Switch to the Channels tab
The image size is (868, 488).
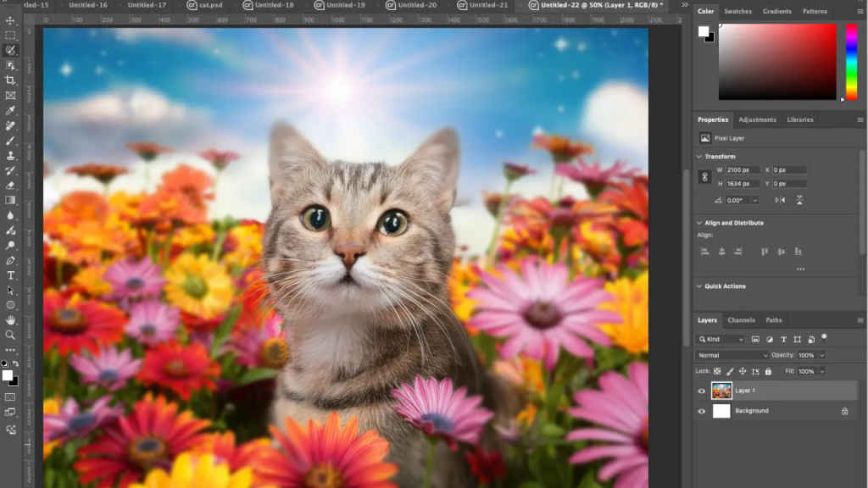742,319
